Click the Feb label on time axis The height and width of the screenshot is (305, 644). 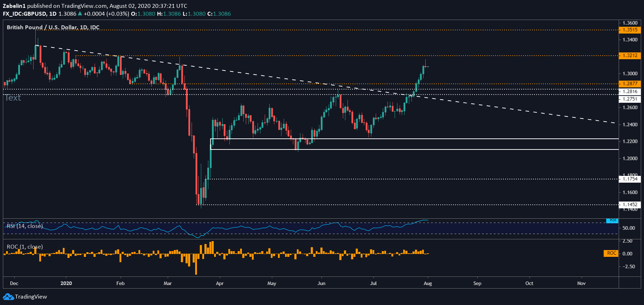pyautogui.click(x=121, y=283)
